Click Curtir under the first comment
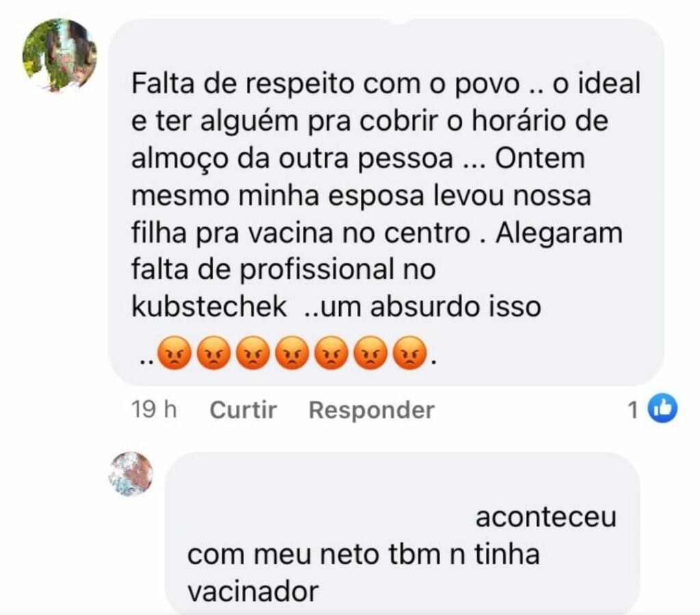 click(243, 410)
